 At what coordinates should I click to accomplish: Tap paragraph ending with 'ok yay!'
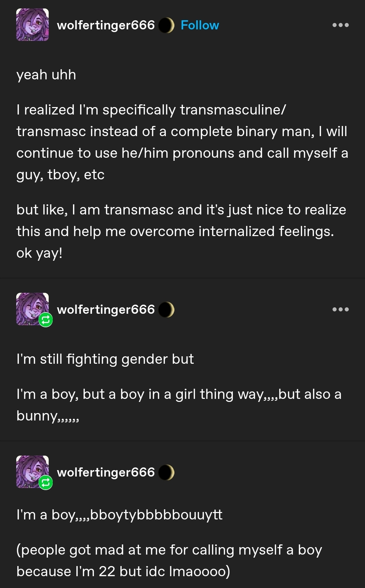181,231
